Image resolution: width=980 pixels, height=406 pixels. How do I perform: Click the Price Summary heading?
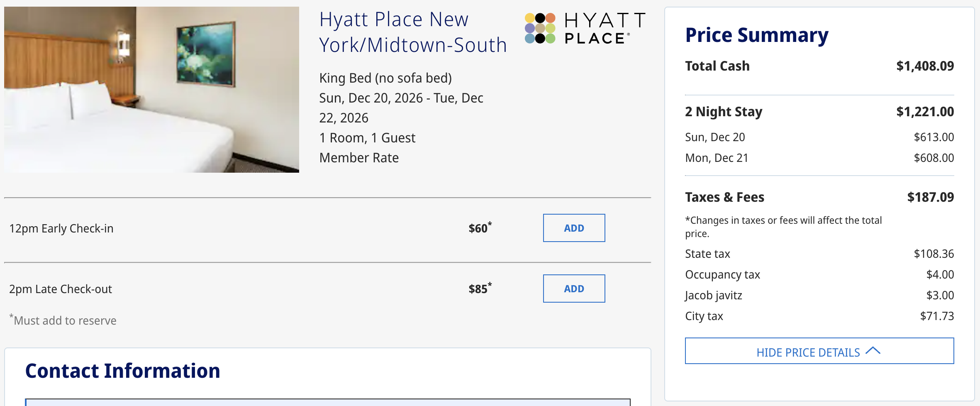pyautogui.click(x=756, y=35)
